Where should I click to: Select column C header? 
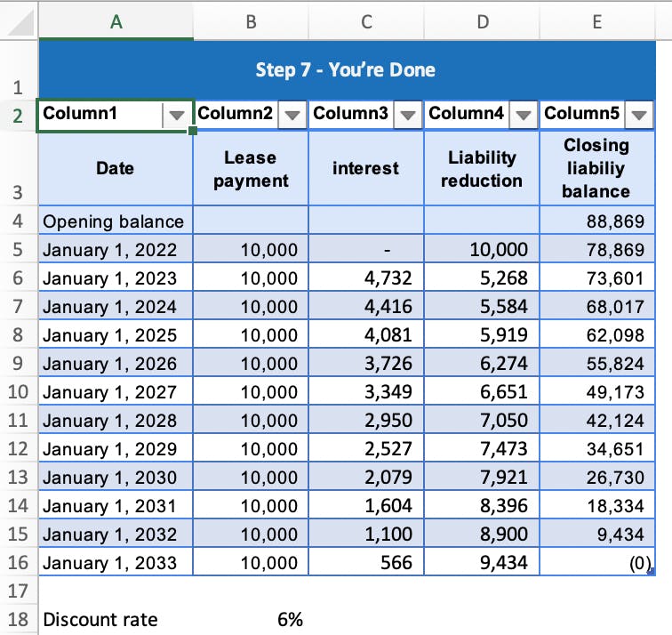(x=366, y=20)
